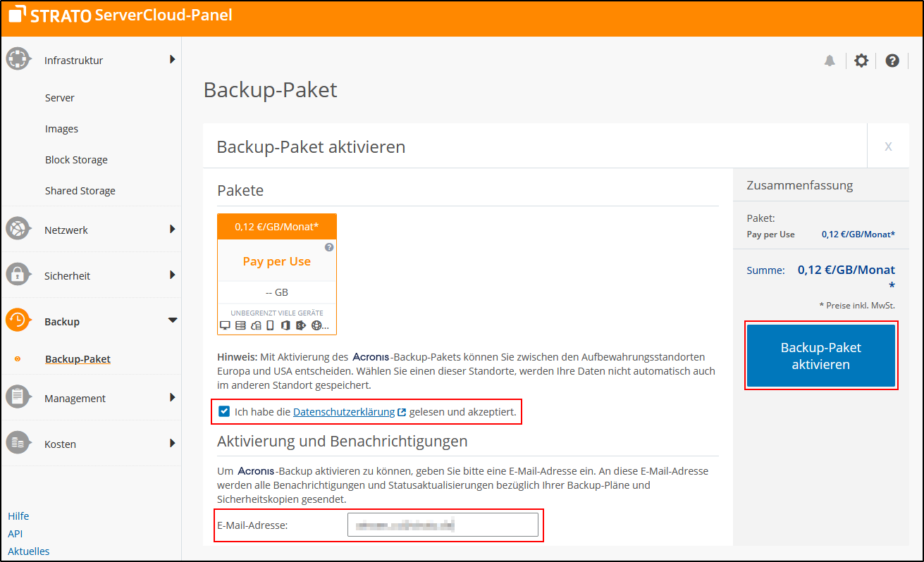Expand the Netzwerk menu chevron
Viewport: 924px width, 562px height.
pyautogui.click(x=172, y=229)
